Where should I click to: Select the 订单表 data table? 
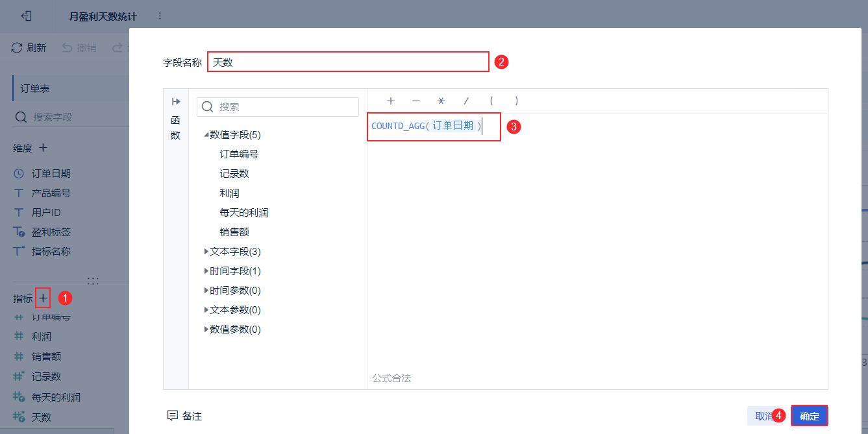[x=71, y=88]
